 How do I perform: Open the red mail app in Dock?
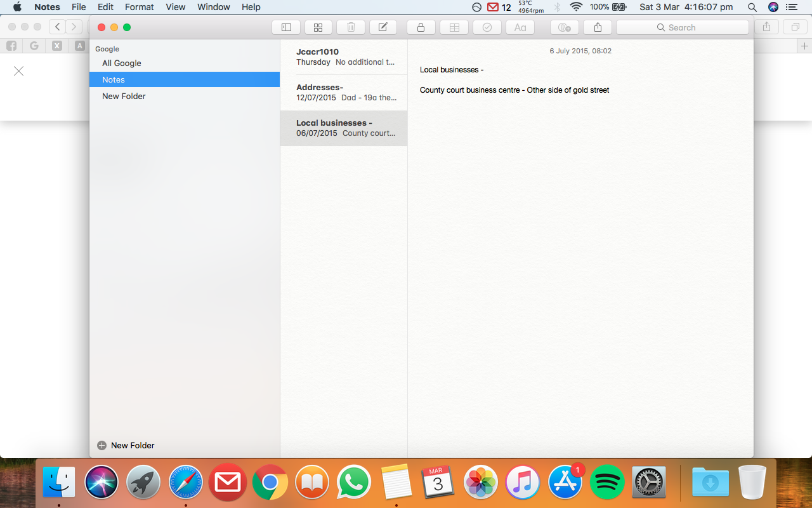point(228,482)
